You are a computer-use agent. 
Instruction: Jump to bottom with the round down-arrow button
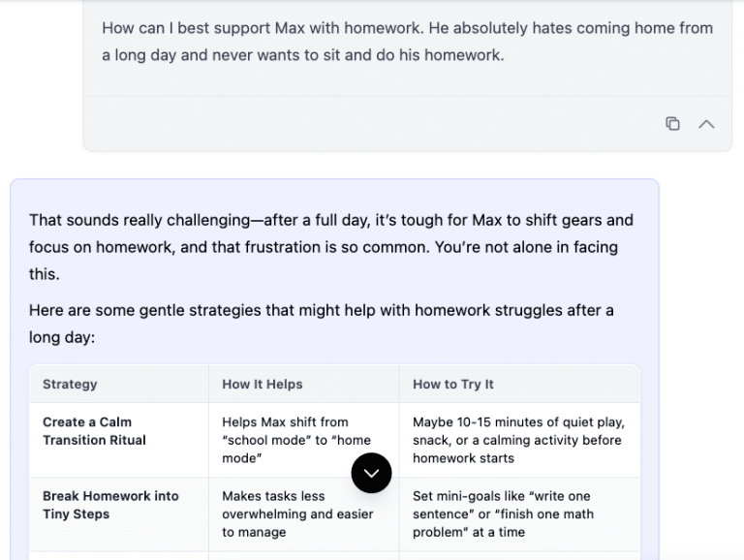371,473
